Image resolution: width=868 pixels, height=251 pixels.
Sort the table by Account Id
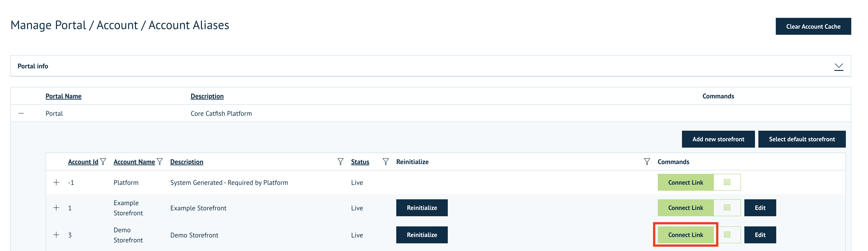(x=83, y=161)
